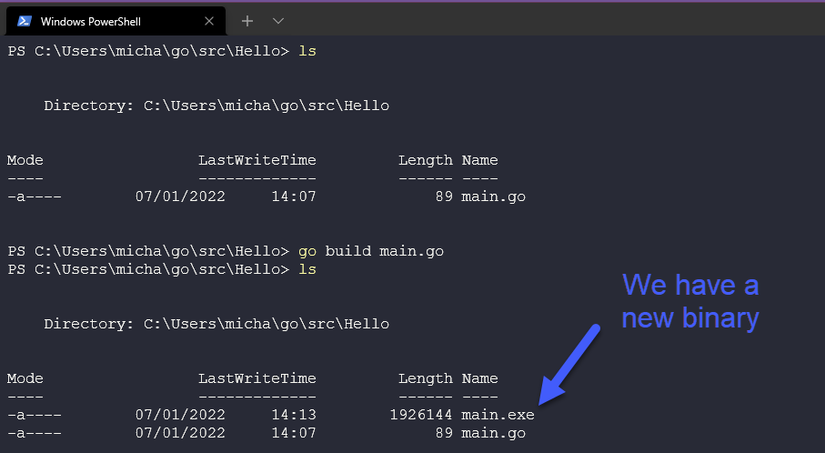Click the 'We have a new binary' annotation
The width and height of the screenshot is (825, 453).
pyautogui.click(x=690, y=302)
